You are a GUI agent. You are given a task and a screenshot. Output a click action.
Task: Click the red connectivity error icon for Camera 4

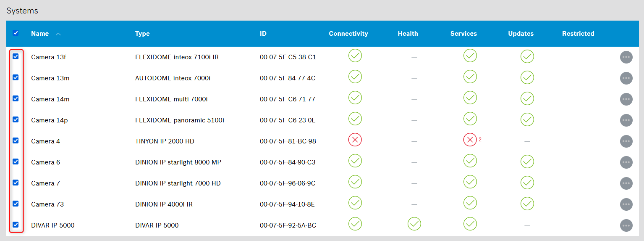tap(355, 140)
